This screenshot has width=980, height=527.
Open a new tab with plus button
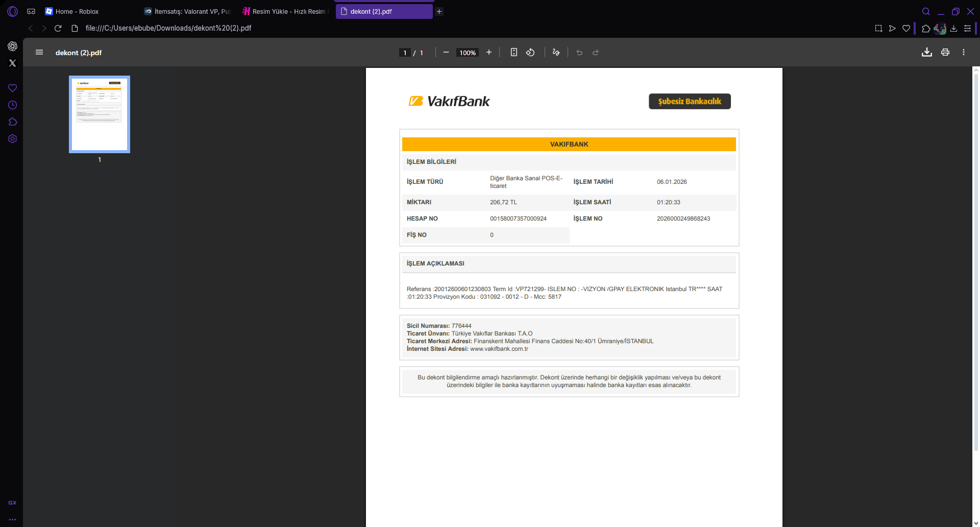439,11
